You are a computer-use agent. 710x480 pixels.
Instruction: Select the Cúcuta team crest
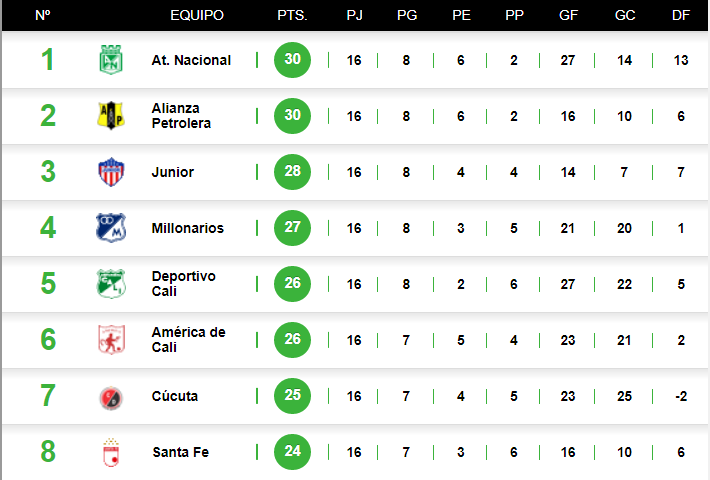tap(110, 397)
